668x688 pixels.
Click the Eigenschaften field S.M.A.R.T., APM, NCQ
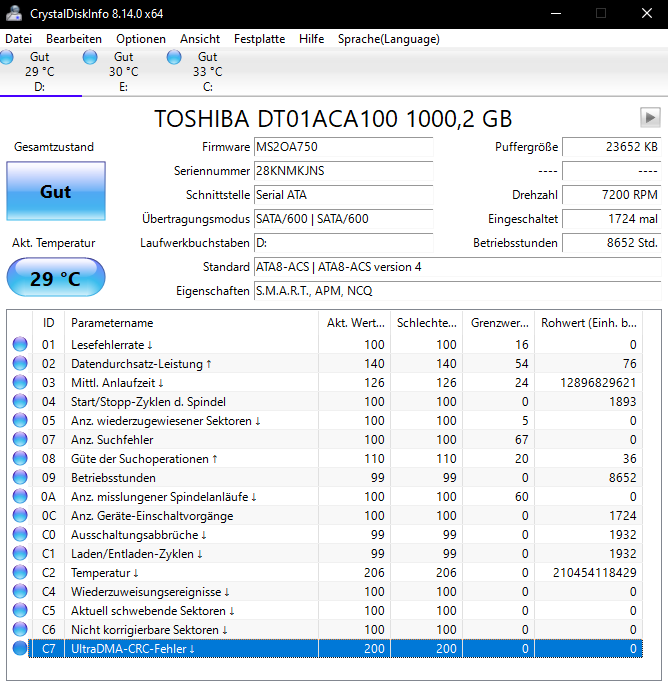457,291
